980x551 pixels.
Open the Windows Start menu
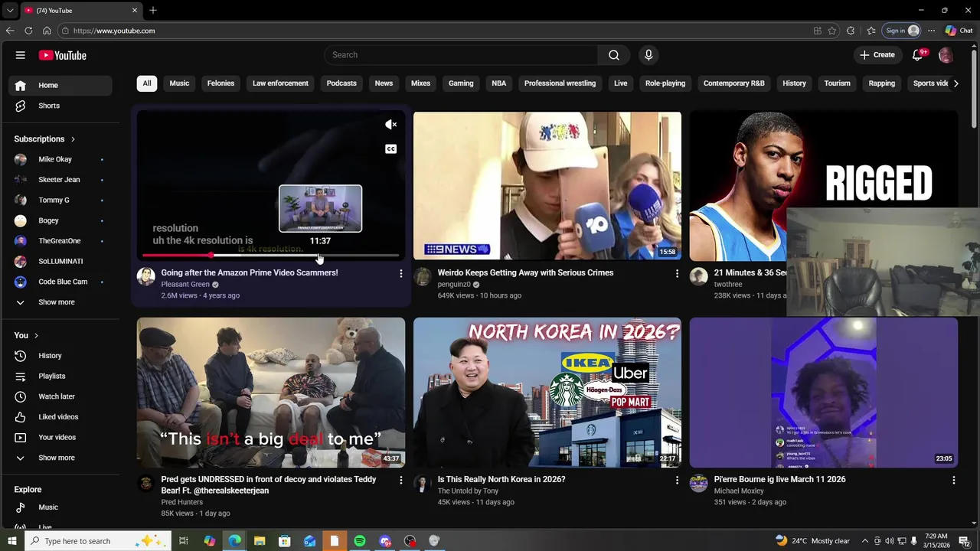(11, 541)
